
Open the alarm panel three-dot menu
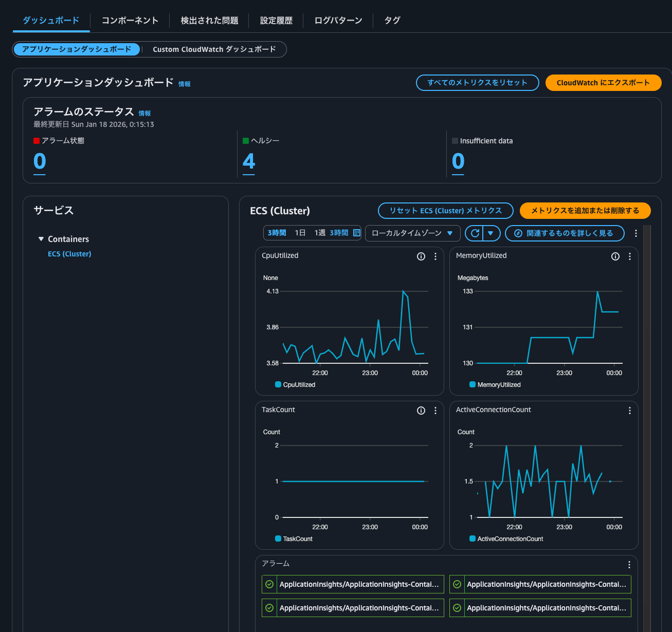point(629,565)
